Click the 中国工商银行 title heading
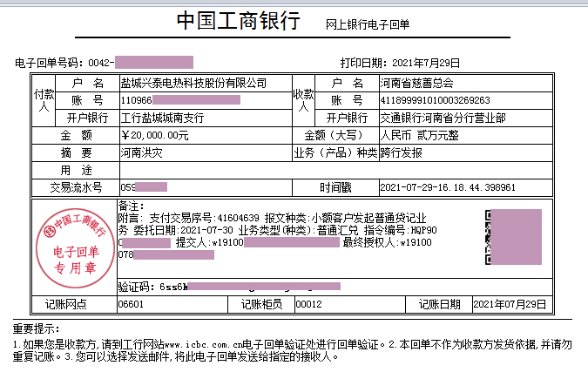This screenshot has height=379, width=588. pos(238,20)
